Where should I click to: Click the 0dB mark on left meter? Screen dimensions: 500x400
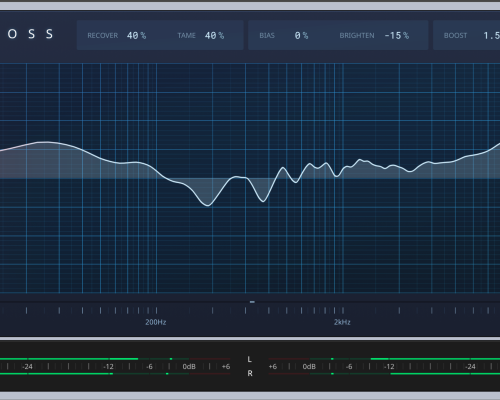pos(189,366)
